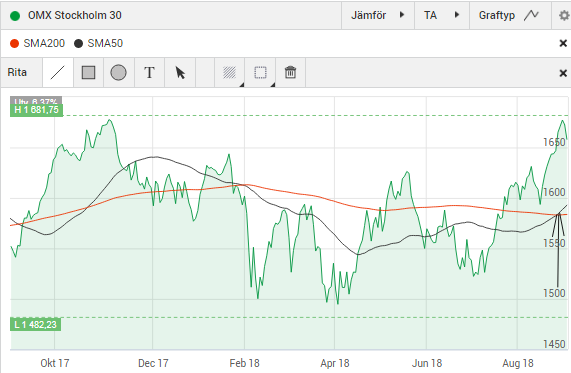Click the Jun 18 axis label
This screenshot has height=373, width=571.
pos(427,363)
